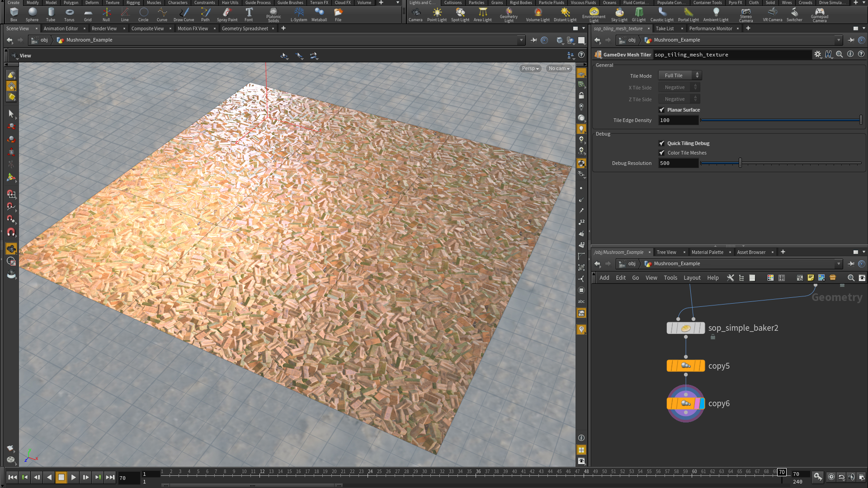
Task: Open the Material Palette tab
Action: tap(707, 252)
